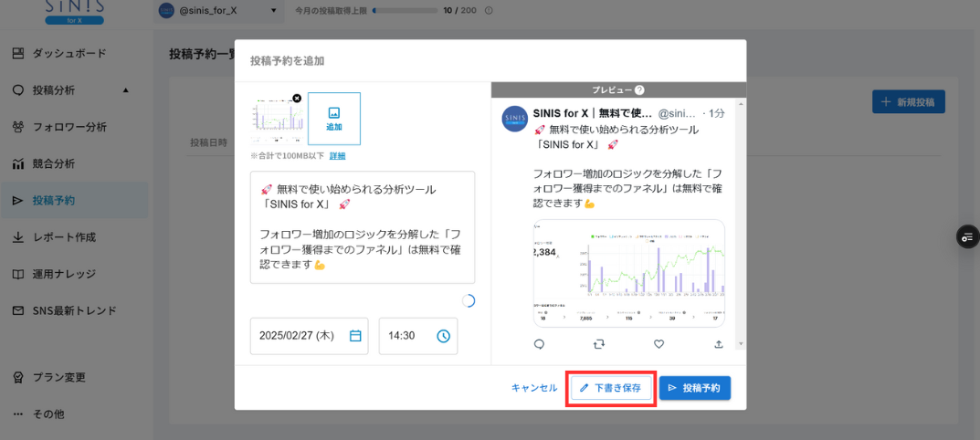Click inside the post text area
This screenshot has height=440, width=980.
click(x=363, y=227)
